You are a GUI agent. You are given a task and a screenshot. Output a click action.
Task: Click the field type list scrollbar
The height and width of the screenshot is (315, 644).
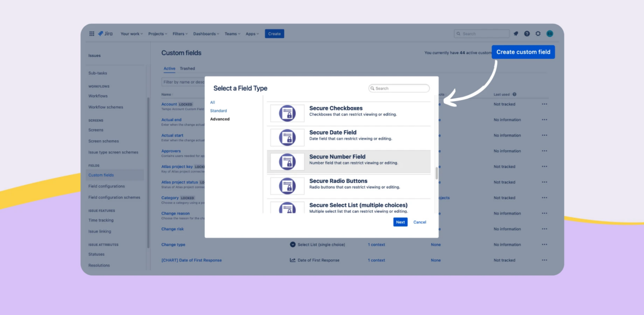(x=436, y=173)
